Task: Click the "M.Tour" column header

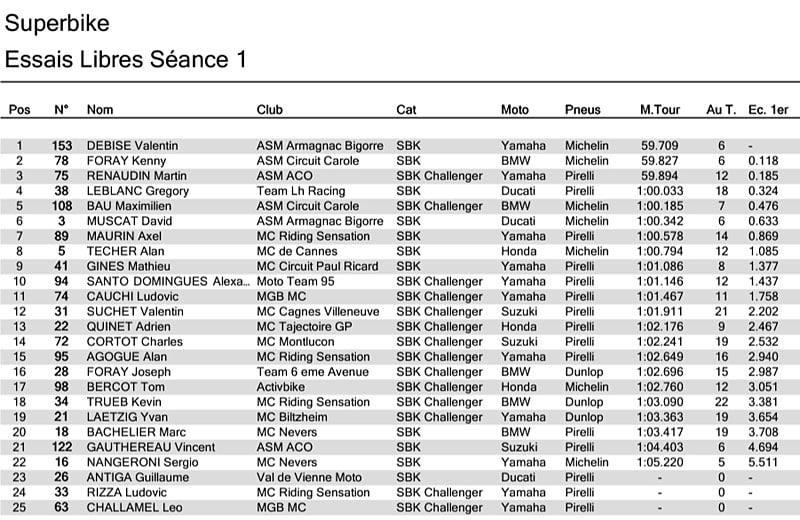Action: 660,109
